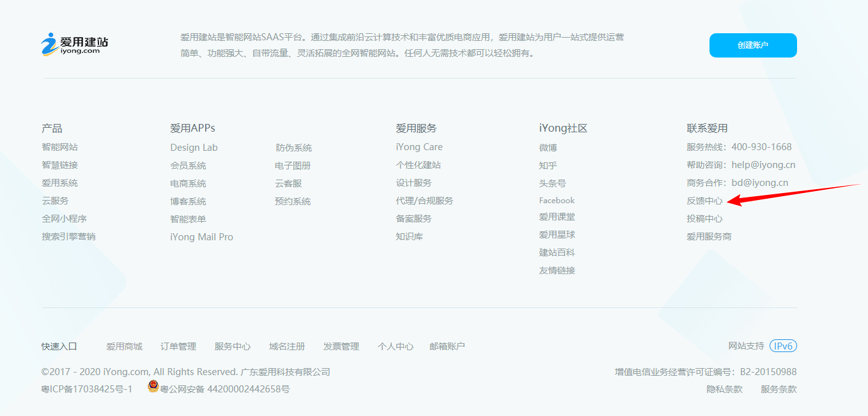Click the iYong社区 column heading

pyautogui.click(x=563, y=128)
